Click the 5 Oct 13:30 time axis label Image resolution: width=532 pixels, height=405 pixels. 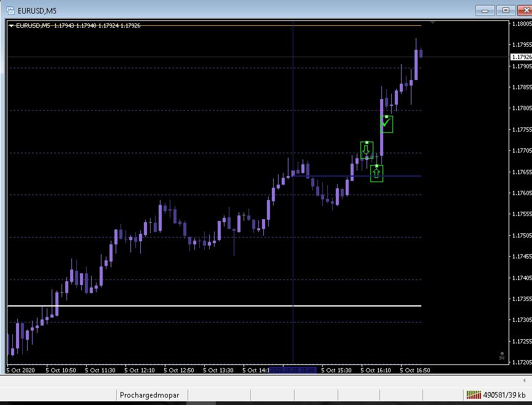(218, 370)
